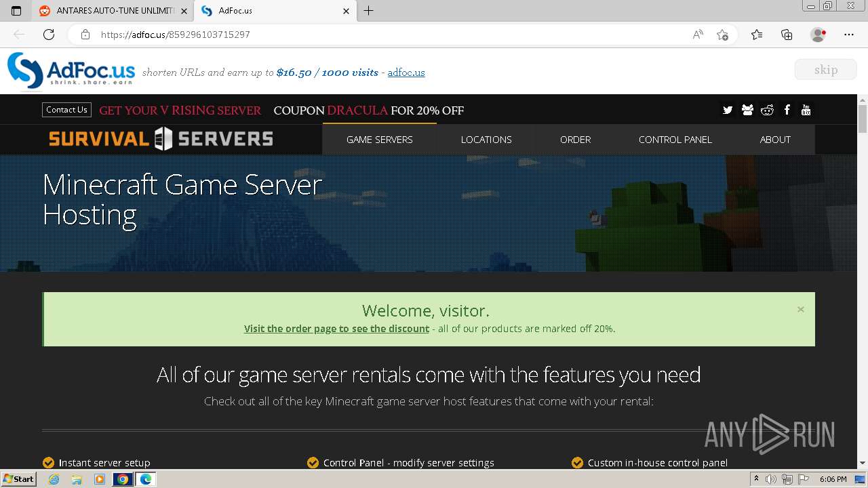
Task: Click GET YOUR V RISING SERVER link
Action: [180, 110]
